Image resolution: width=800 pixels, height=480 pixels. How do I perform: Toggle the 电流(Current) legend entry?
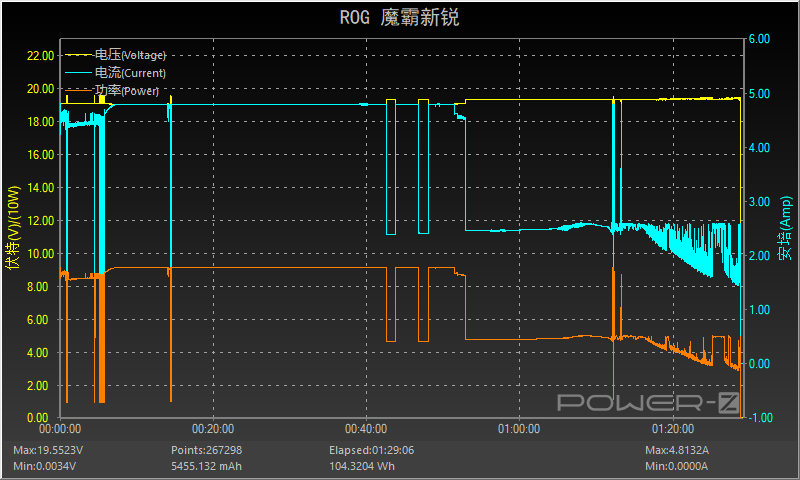pos(130,73)
